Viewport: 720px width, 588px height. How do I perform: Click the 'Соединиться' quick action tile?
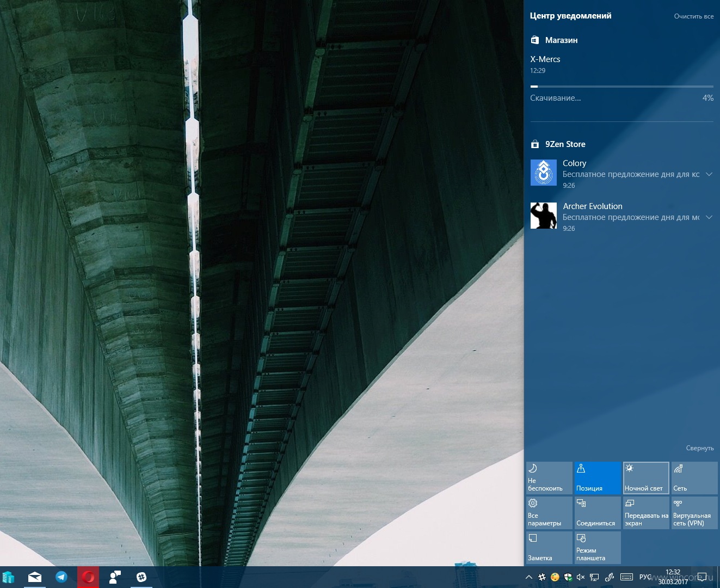click(x=598, y=513)
